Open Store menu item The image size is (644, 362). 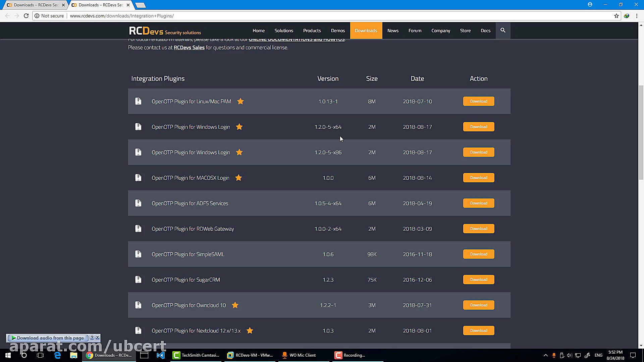click(x=465, y=31)
